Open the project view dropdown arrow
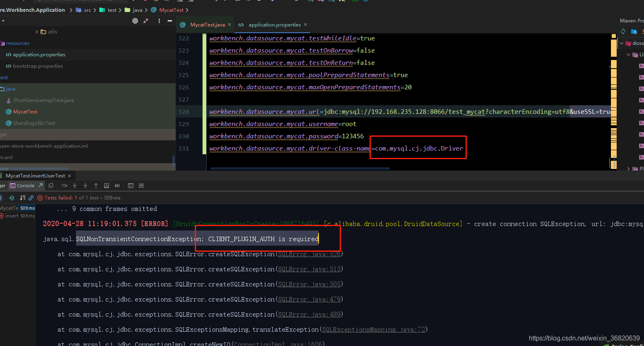 pos(3,21)
